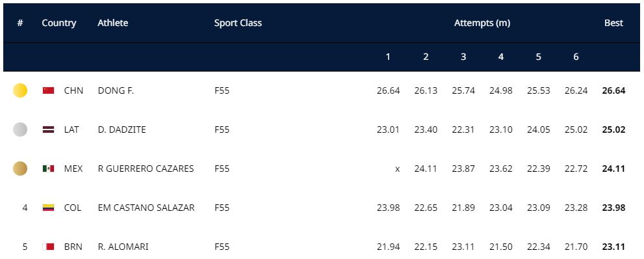The image size is (644, 259).
Task: Click the Latvia flag icon
Action: click(49, 129)
